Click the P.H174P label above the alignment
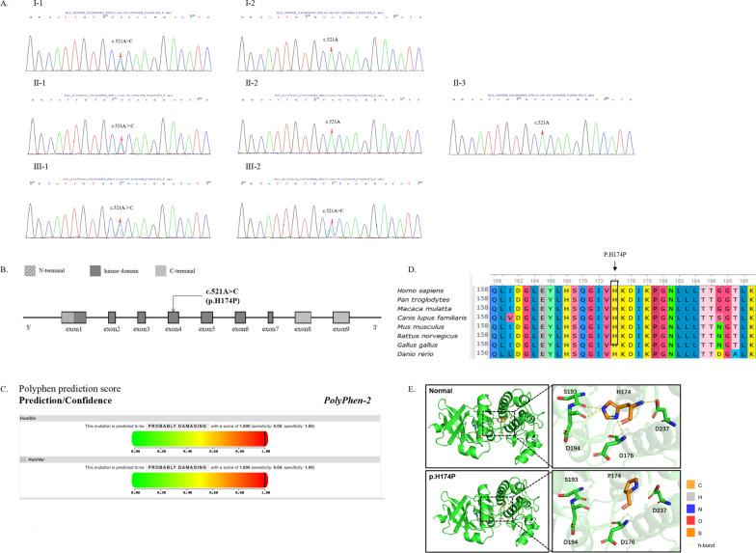The image size is (756, 553). [615, 255]
